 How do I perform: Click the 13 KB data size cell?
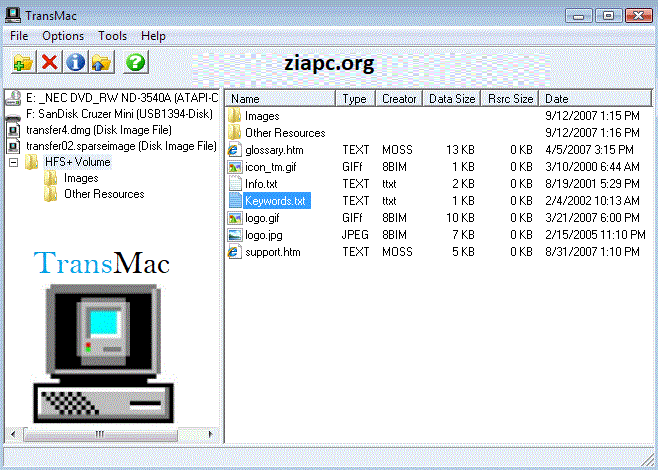tap(460, 150)
